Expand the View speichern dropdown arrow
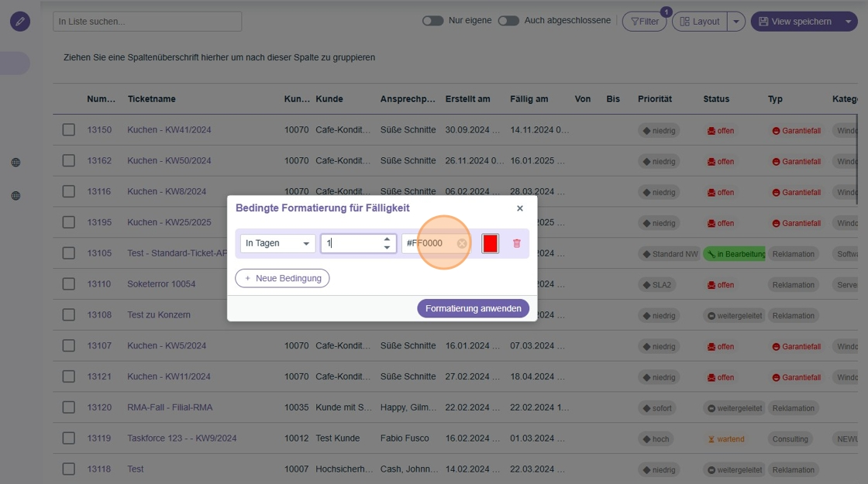The height and width of the screenshot is (484, 868). pos(848,22)
